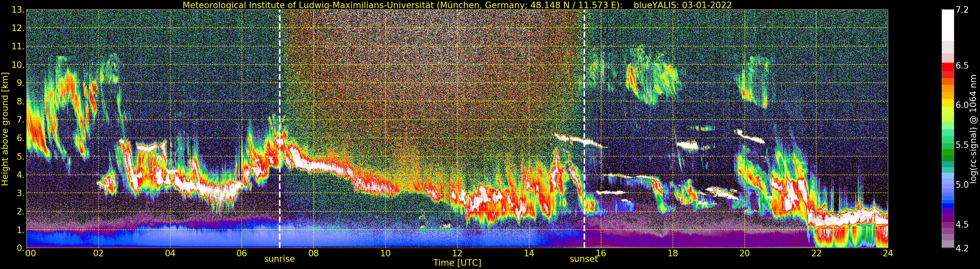
Task: Click the '14' time tick label
Action: 529,253
